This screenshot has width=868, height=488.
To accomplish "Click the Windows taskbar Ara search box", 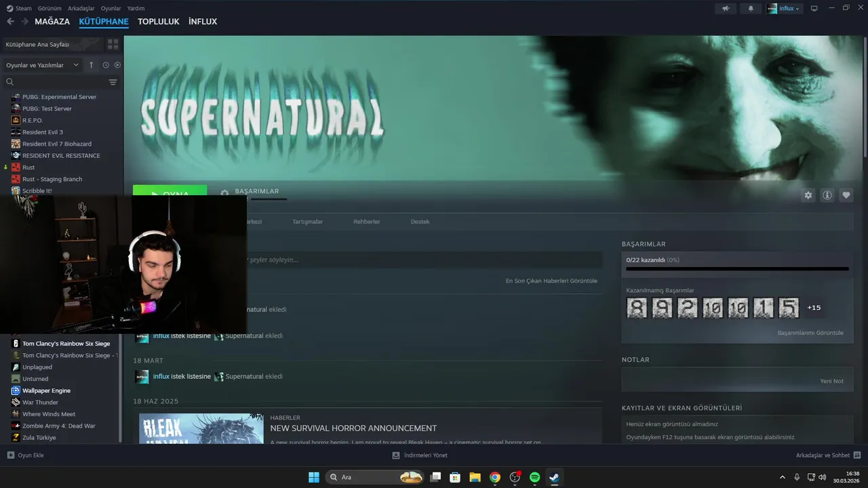I will click(376, 477).
